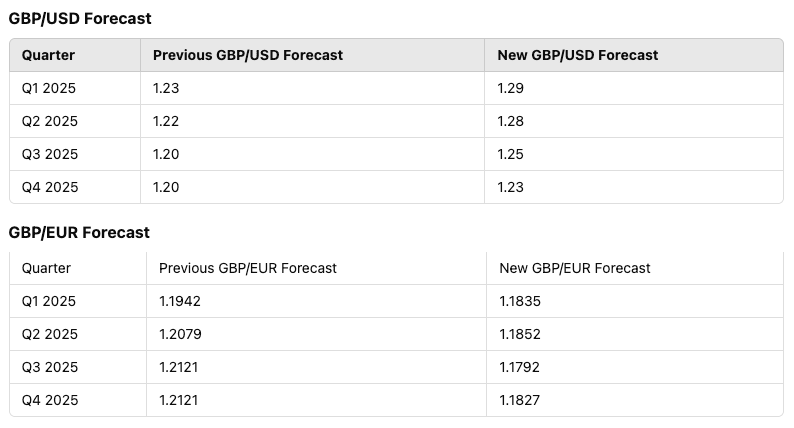Click the 1.1835 new GBP/EUR value
794x428 pixels.
coord(519,301)
